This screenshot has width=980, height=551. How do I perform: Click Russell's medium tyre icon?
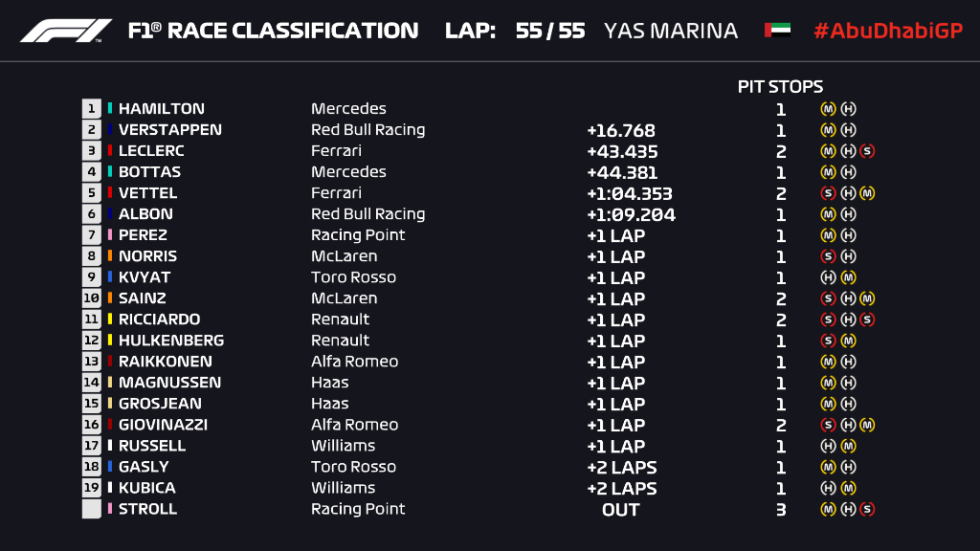tap(848, 446)
